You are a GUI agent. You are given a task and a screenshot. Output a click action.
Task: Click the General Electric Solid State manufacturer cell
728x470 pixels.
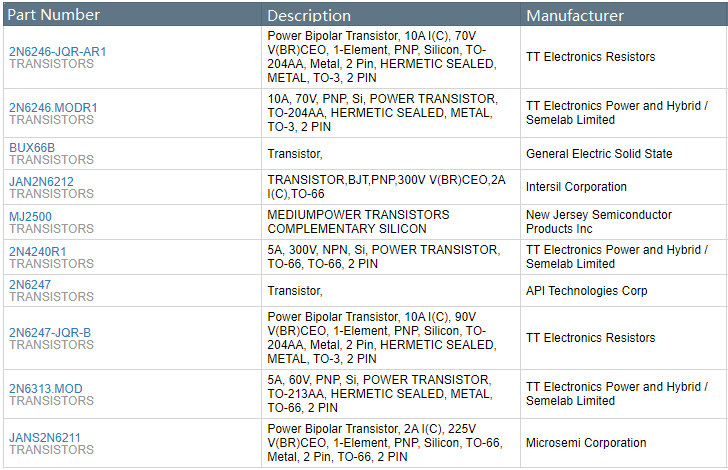click(x=599, y=154)
